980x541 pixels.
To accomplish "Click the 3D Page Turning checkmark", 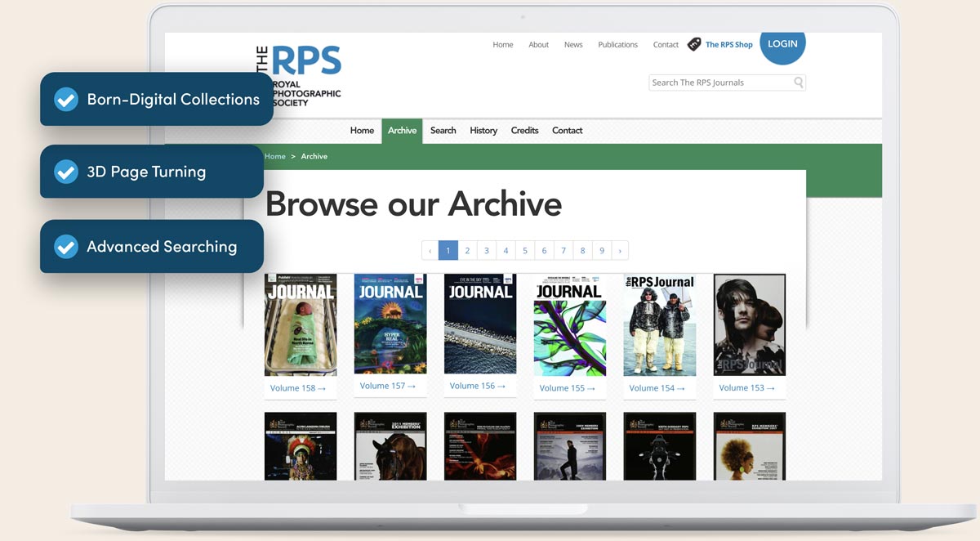I will point(65,172).
